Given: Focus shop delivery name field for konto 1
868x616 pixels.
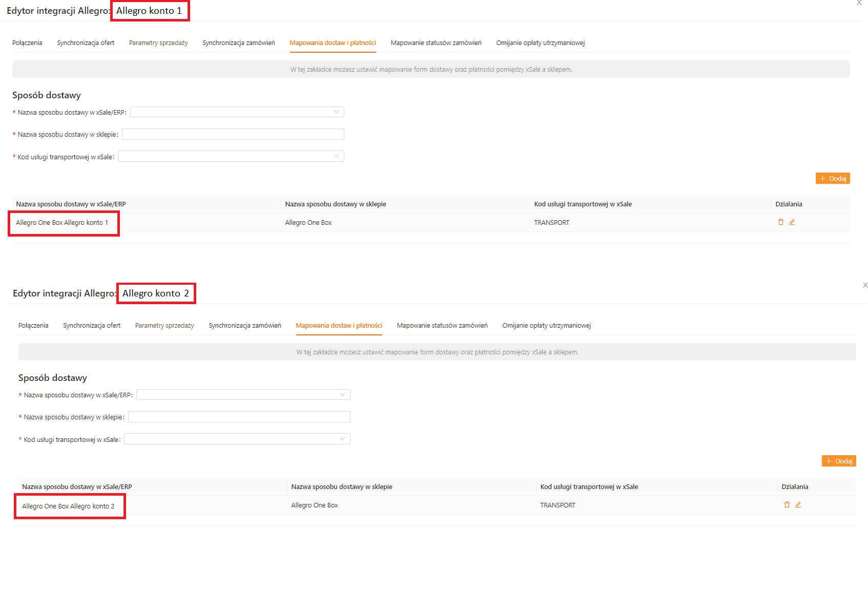Looking at the screenshot, I should (x=233, y=134).
